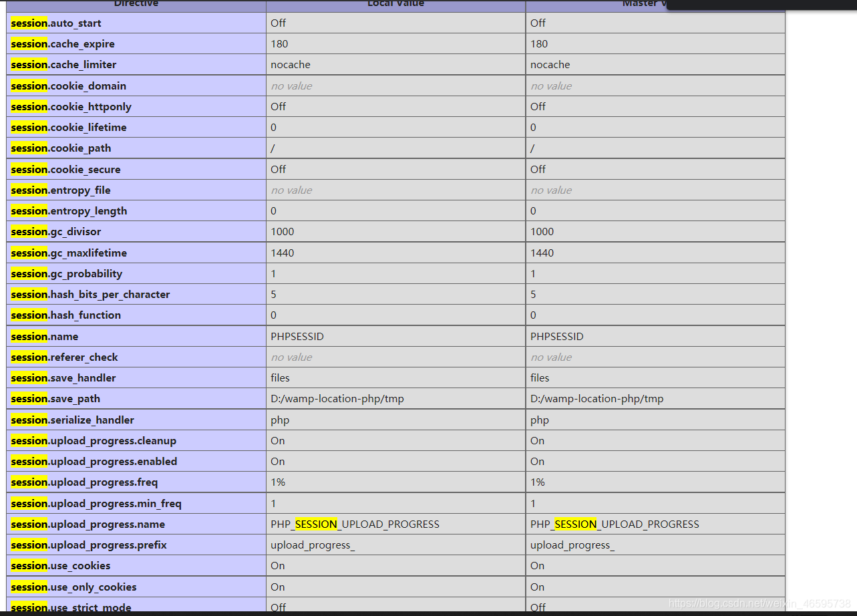The width and height of the screenshot is (857, 616).
Task: Click local value php for serialize_handler
Action: pyautogui.click(x=280, y=420)
